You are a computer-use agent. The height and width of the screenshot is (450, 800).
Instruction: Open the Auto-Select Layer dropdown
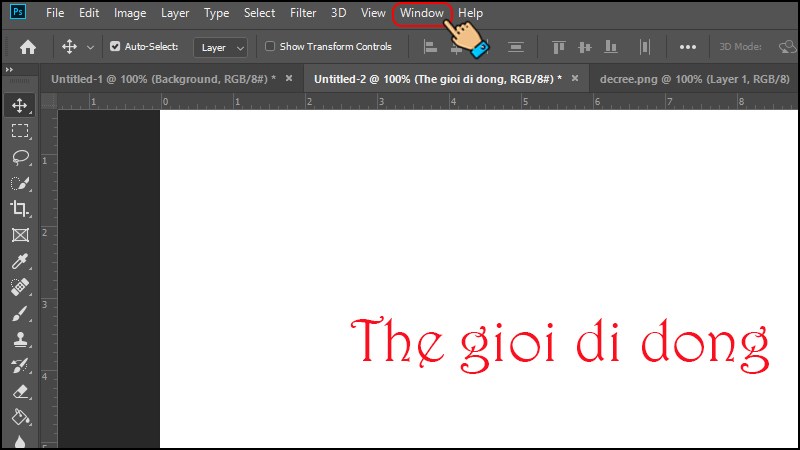(x=220, y=47)
